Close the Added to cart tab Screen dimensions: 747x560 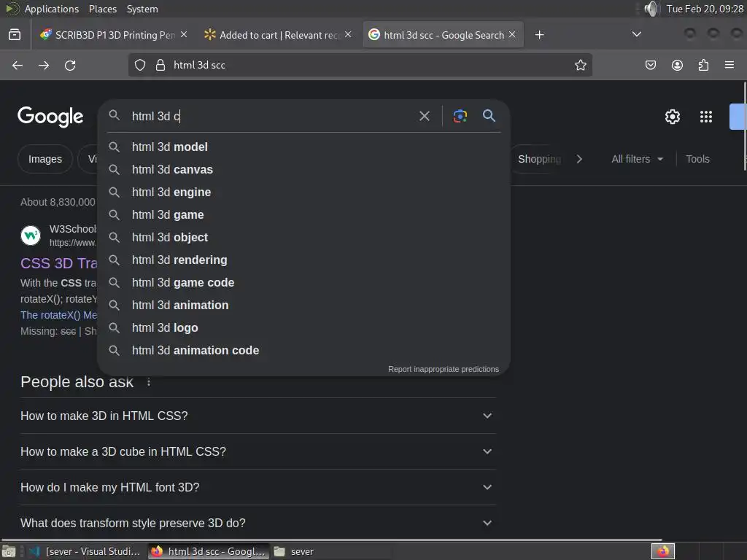tap(348, 35)
